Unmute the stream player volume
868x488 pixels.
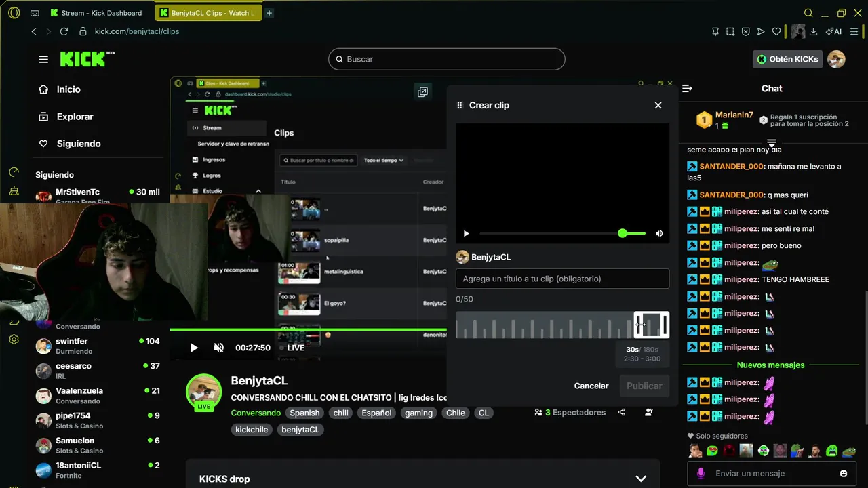[218, 348]
